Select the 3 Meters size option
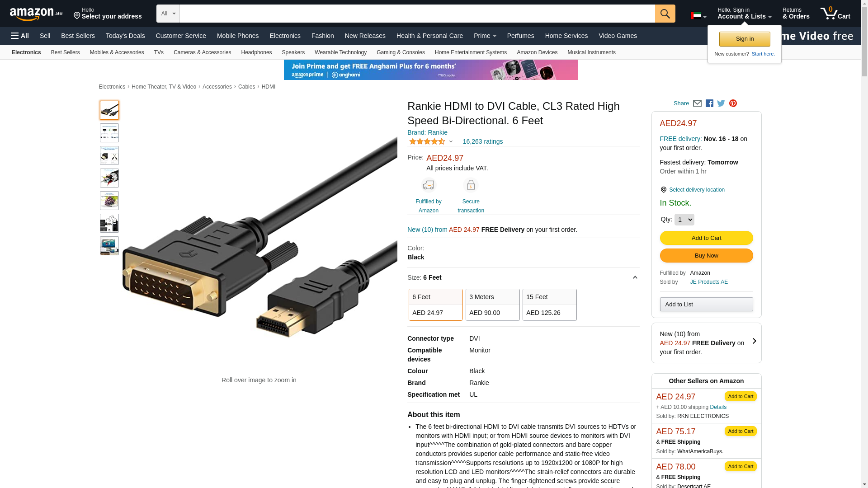The width and height of the screenshot is (868, 488). (493, 305)
